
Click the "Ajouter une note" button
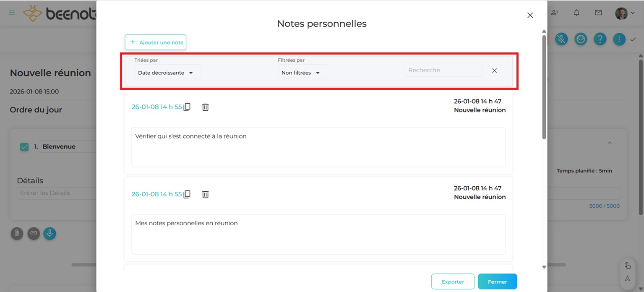click(155, 42)
